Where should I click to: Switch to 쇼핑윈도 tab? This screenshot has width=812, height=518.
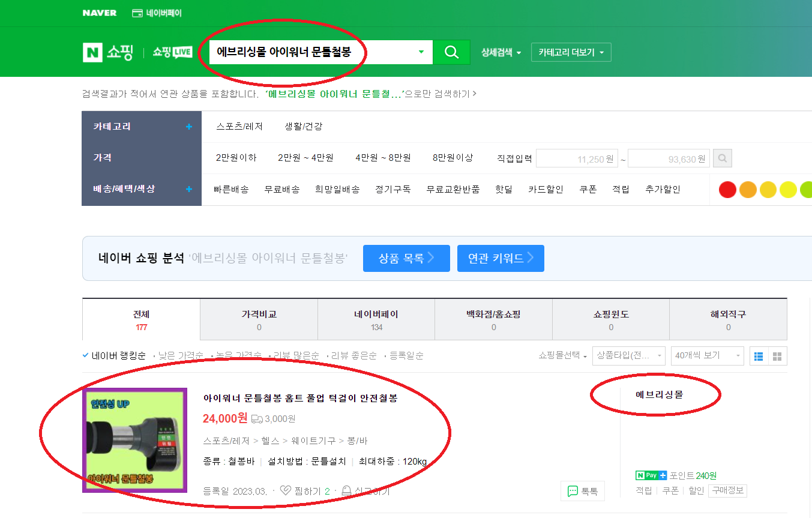611,320
